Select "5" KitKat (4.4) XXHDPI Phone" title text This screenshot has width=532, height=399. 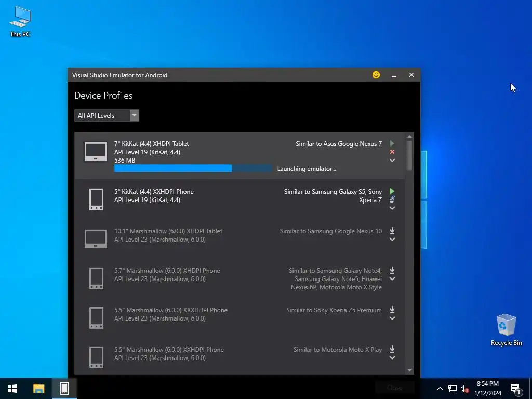pos(154,192)
